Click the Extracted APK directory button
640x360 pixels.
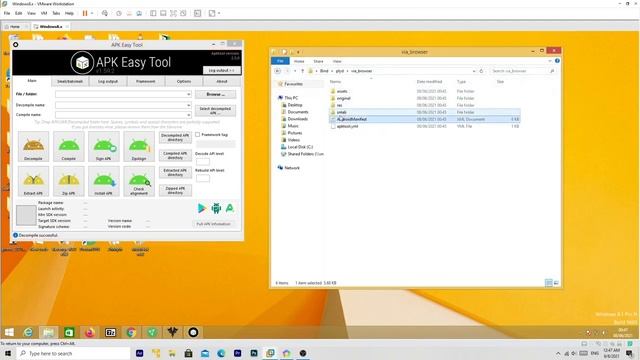175,172
